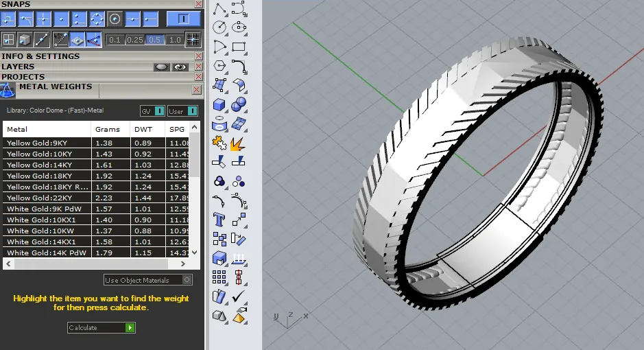
Task: Enable Use Object Materials option
Action: (x=148, y=280)
